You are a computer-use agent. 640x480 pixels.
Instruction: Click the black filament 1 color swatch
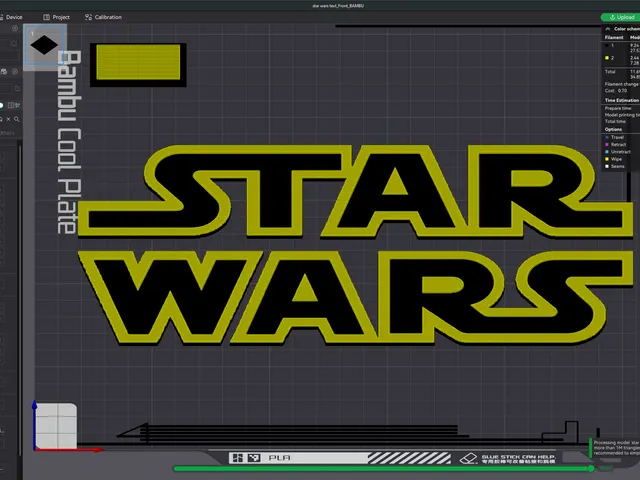coord(607,46)
